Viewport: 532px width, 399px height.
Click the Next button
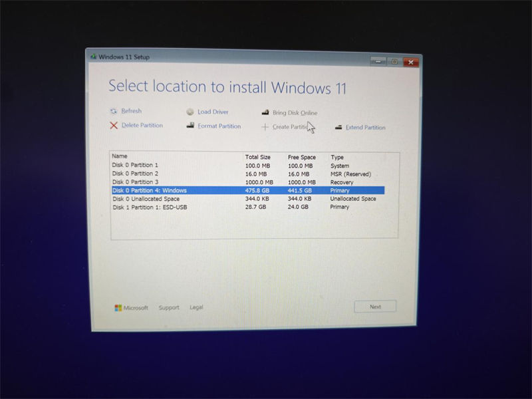(375, 307)
